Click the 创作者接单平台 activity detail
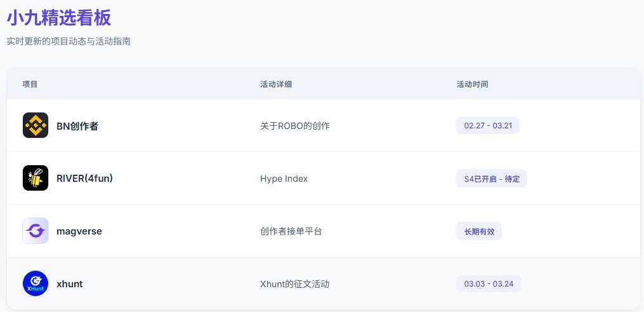Viewport: 644px width, 312px height. [x=291, y=231]
